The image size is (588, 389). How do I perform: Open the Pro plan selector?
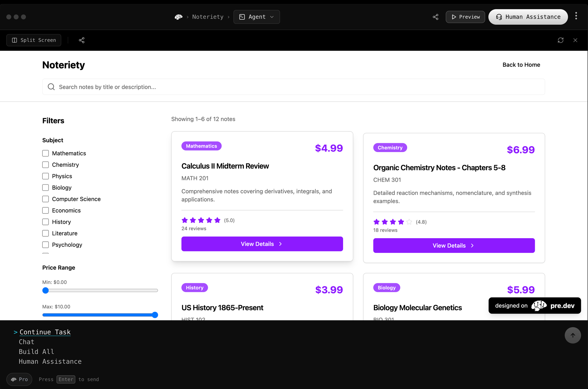[x=19, y=379]
